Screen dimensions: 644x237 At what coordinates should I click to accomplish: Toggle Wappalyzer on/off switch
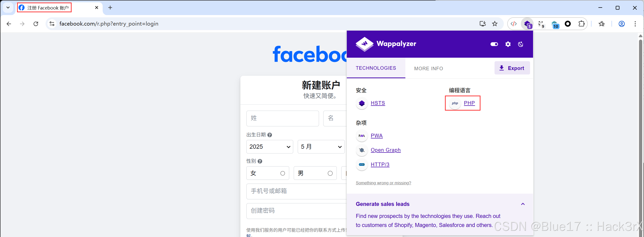click(494, 44)
